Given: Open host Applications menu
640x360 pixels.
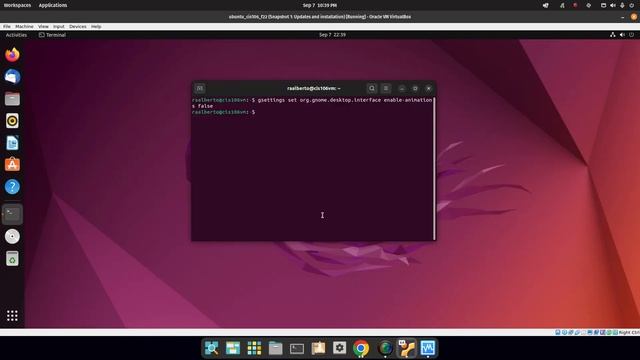Looking at the screenshot, I should (x=53, y=5).
